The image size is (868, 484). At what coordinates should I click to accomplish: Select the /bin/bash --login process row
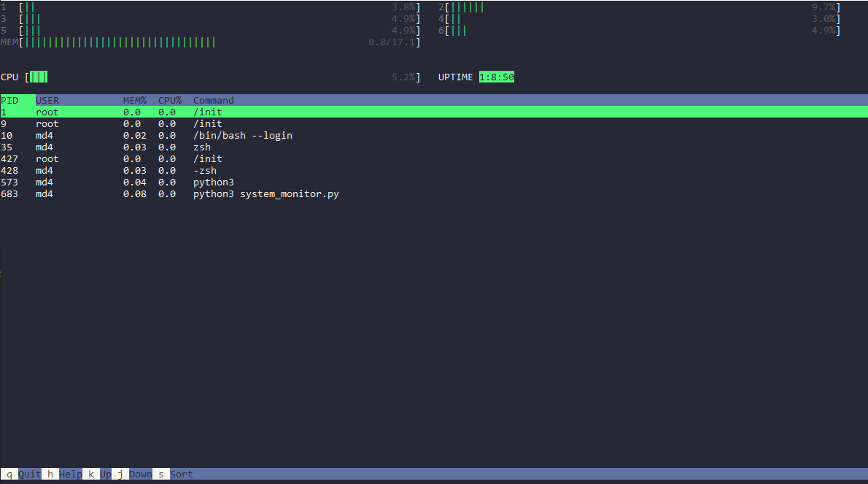(x=434, y=135)
